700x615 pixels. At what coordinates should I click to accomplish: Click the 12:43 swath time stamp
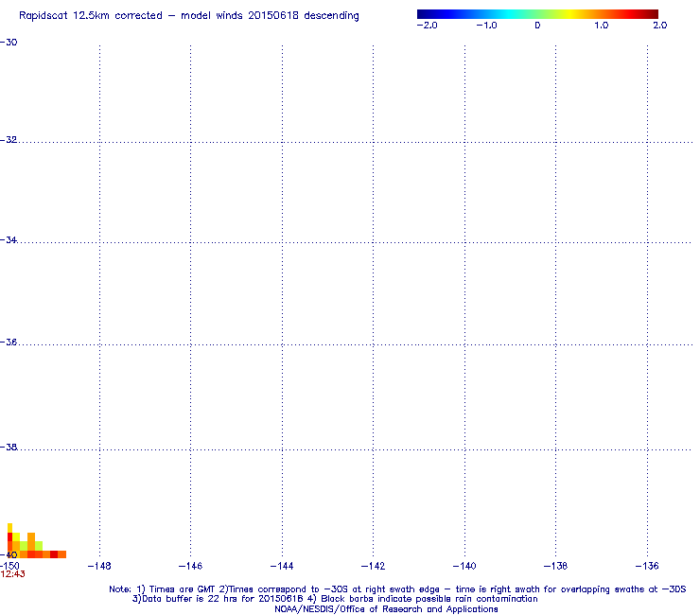13,574
